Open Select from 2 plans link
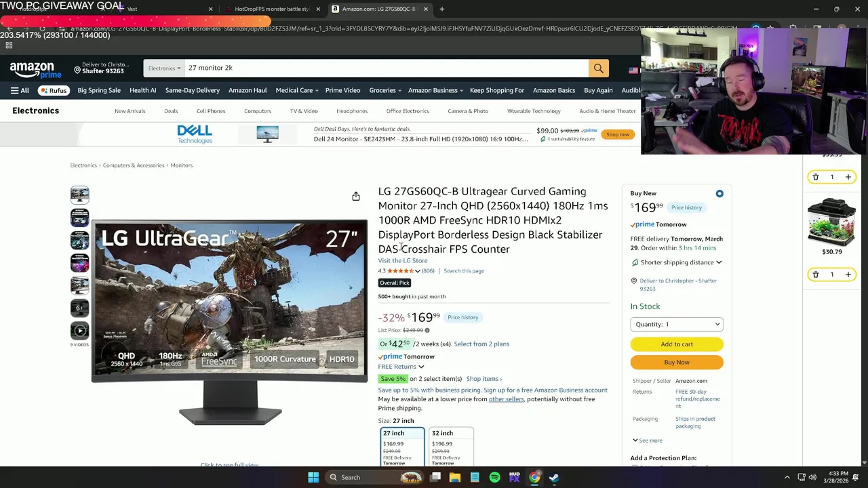 pyautogui.click(x=481, y=344)
